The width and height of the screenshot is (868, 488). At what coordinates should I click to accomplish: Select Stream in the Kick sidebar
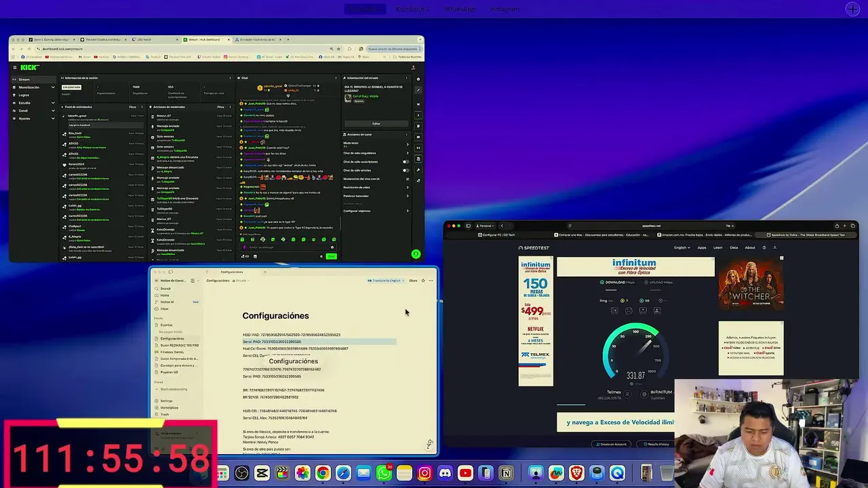(33, 79)
